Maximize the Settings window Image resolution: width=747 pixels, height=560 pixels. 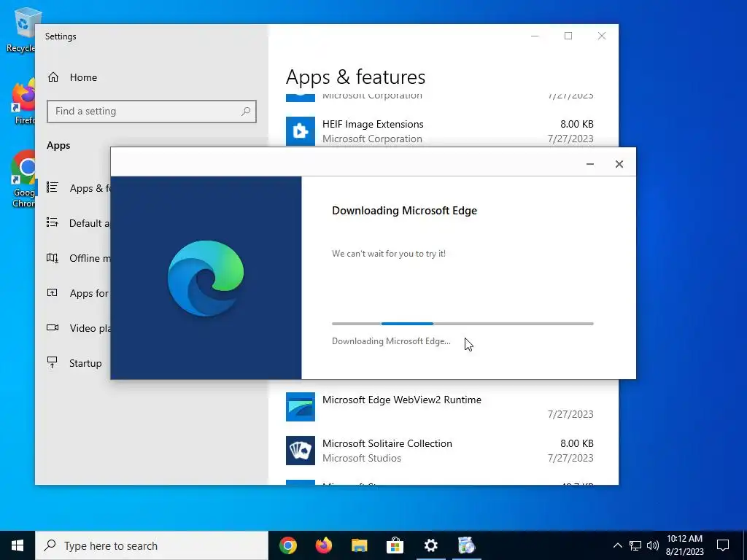tap(568, 36)
